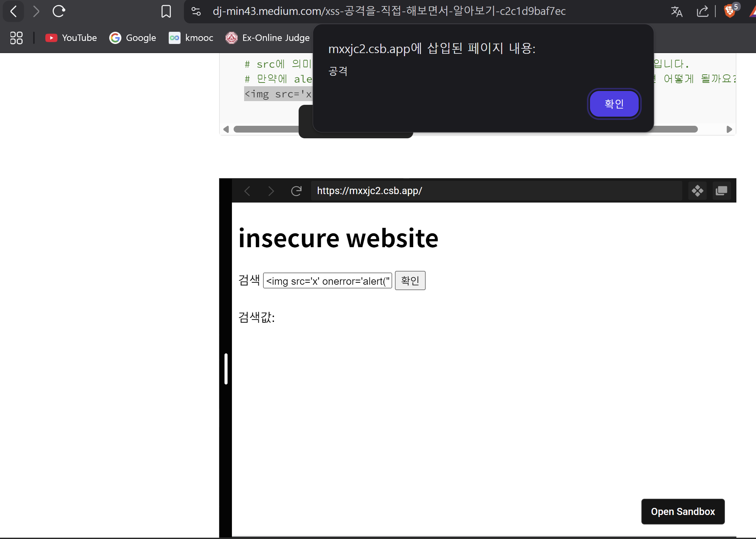
Task: Click the translate page icon
Action: point(677,11)
